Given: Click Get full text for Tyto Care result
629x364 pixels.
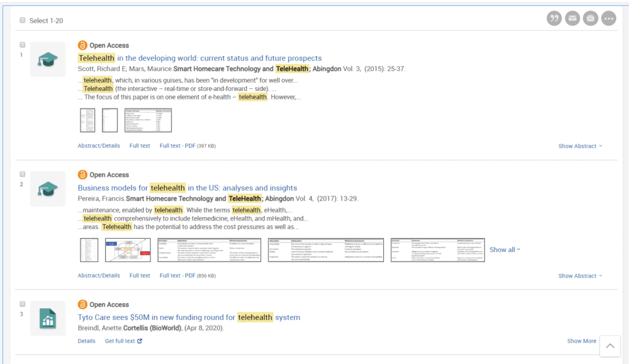Looking at the screenshot, I should (x=120, y=341).
